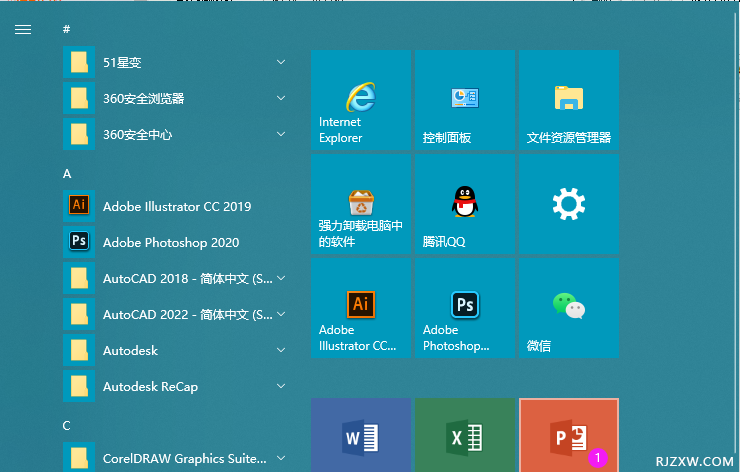
Task: Click the AutoCAD 2018 folder icon
Action: (x=79, y=278)
